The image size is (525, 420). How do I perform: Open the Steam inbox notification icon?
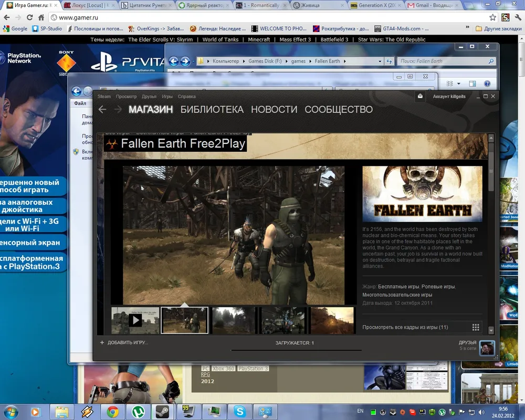tap(420, 97)
